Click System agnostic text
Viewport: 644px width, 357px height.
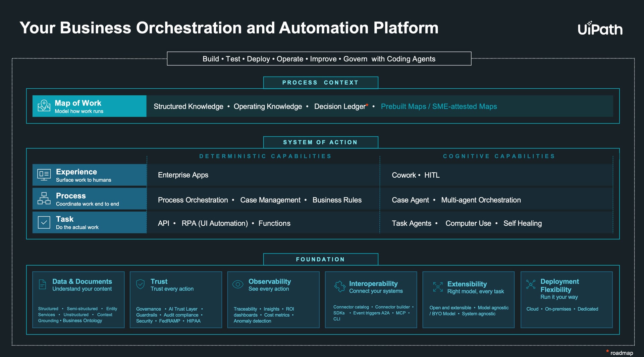479,314
